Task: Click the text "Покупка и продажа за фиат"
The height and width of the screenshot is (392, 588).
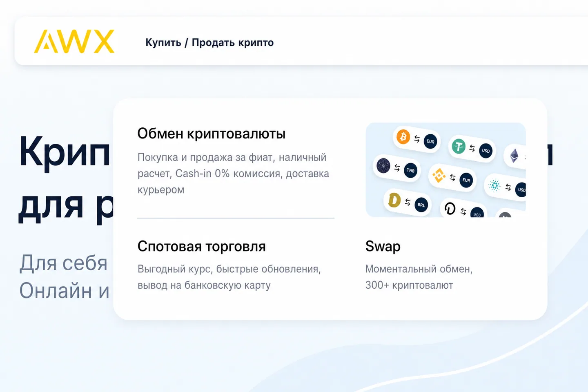Action: (x=205, y=157)
